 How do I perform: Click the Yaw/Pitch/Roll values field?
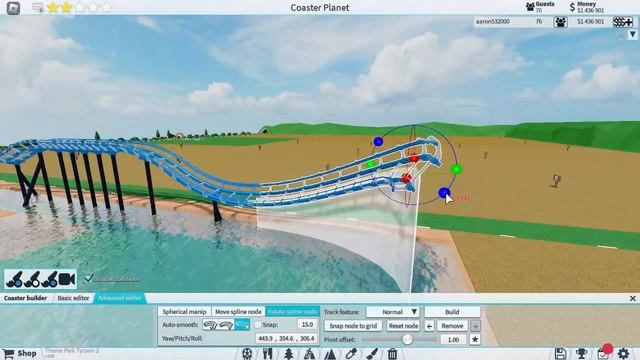pos(286,338)
